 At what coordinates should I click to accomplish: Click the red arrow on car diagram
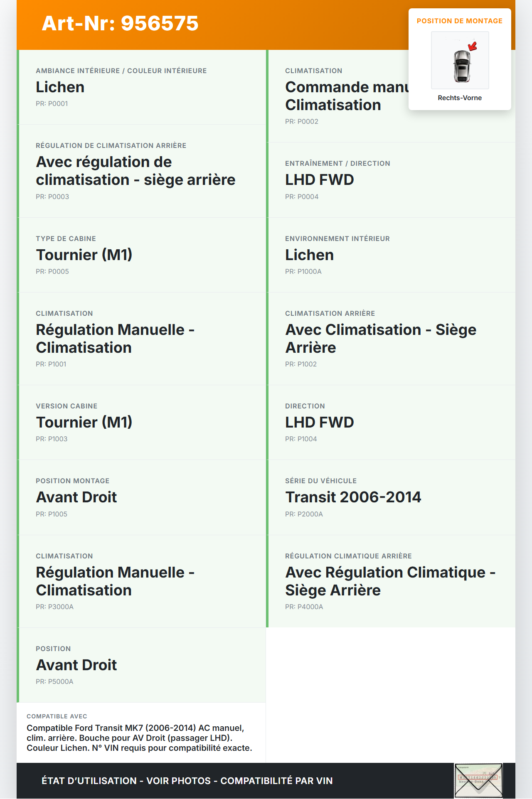473,46
